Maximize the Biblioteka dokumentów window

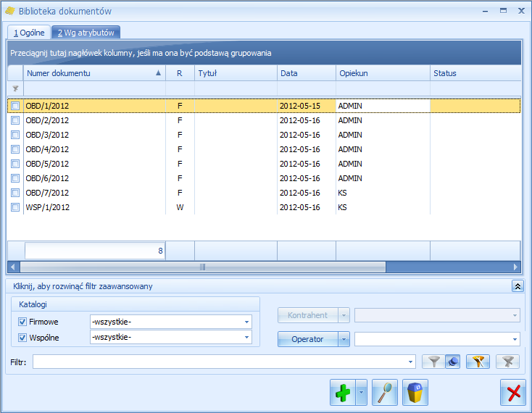[503, 11]
